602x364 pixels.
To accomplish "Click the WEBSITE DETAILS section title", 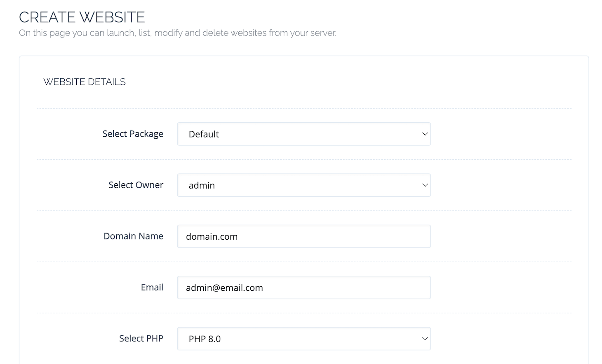I will point(85,82).
